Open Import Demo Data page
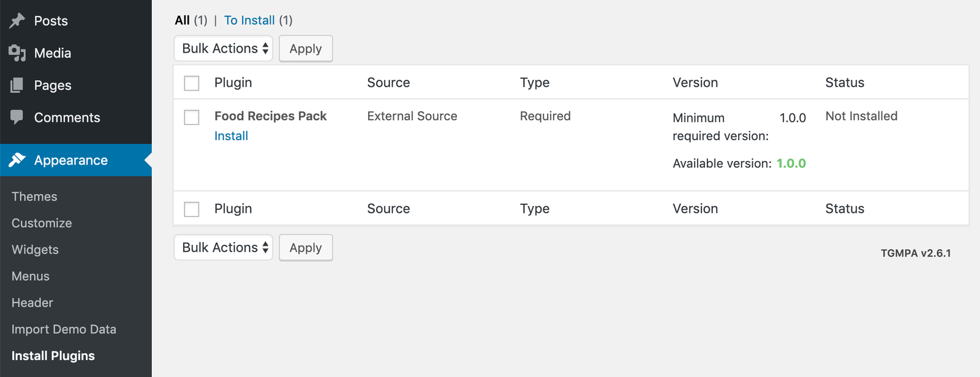980x377 pixels. (x=64, y=329)
